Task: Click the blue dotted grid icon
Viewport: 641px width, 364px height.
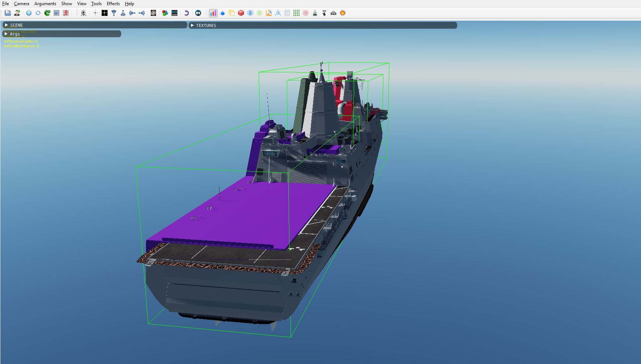Action: [287, 13]
